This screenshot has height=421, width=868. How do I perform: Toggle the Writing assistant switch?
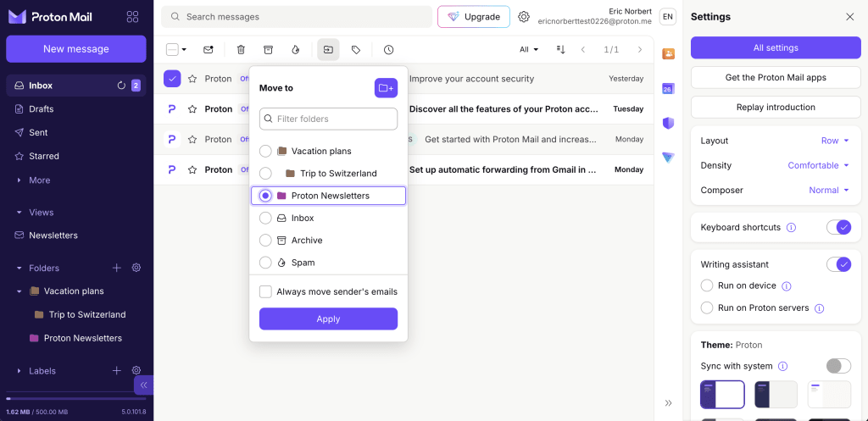pyautogui.click(x=838, y=264)
